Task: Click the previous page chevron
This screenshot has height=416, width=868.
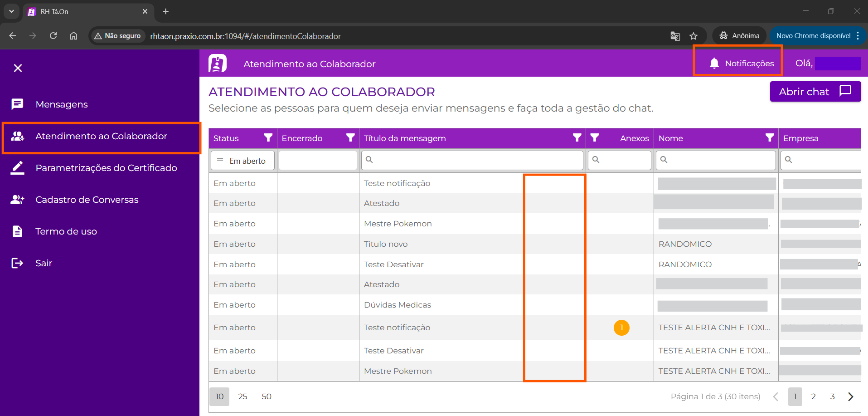Action: point(776,396)
